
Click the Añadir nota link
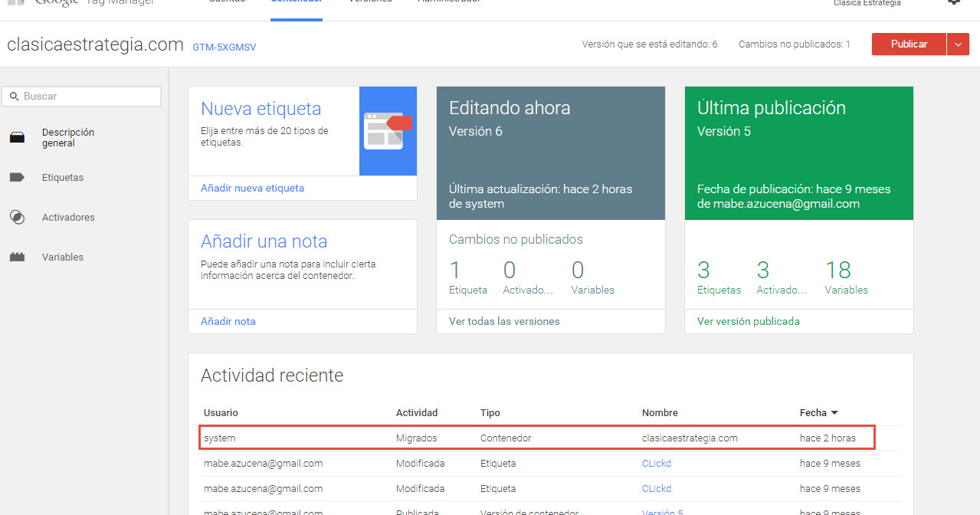(x=228, y=321)
